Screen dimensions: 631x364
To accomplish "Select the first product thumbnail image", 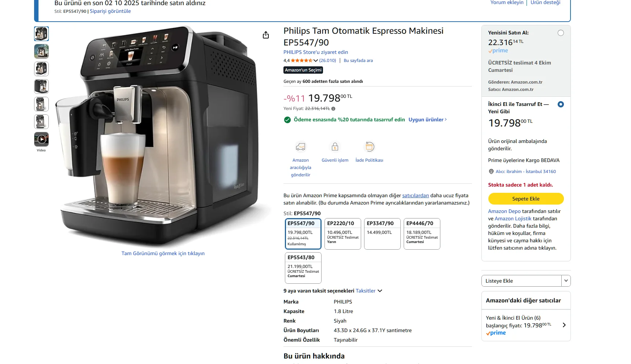I will tap(41, 34).
